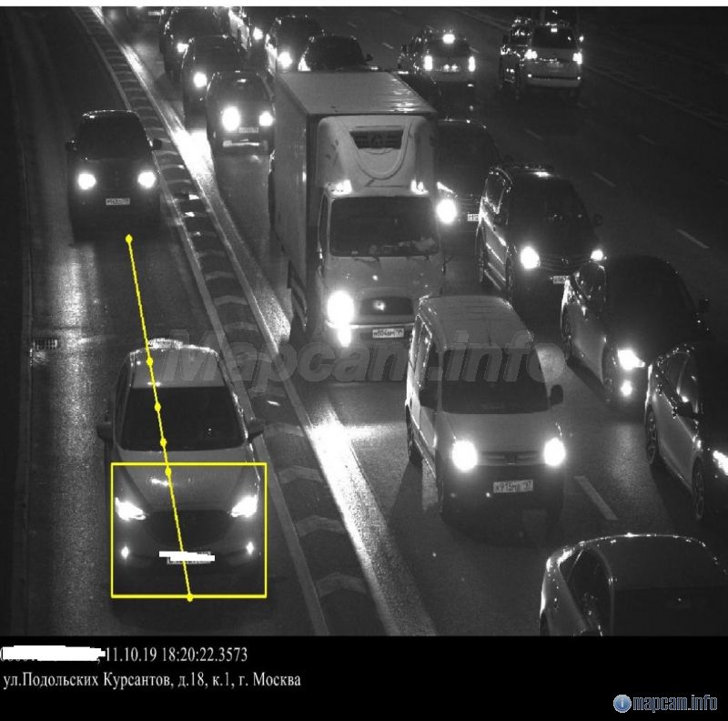Click the tracked car's windshield

tap(182, 418)
